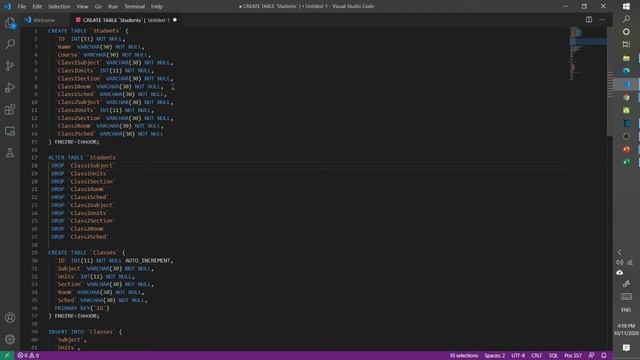The image size is (640, 360).
Task: Click '10 selections' in status bar
Action: [x=464, y=356]
